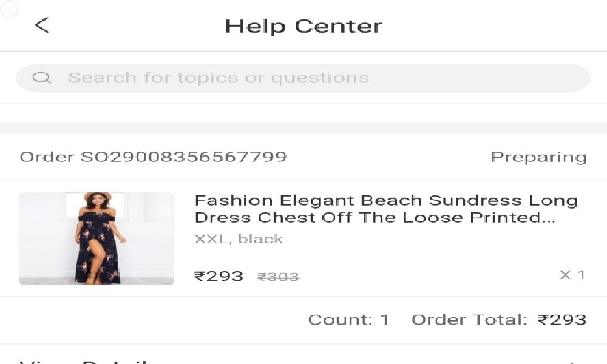Open the sundress product thumbnail
This screenshot has width=607, height=364.
coord(97,238)
